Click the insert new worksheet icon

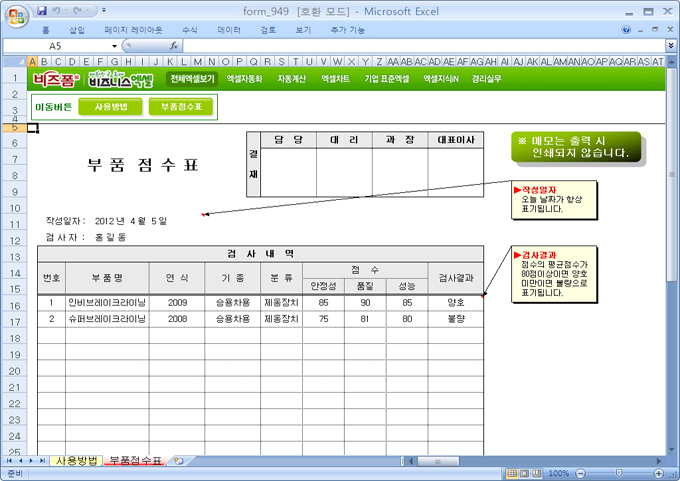(178, 461)
